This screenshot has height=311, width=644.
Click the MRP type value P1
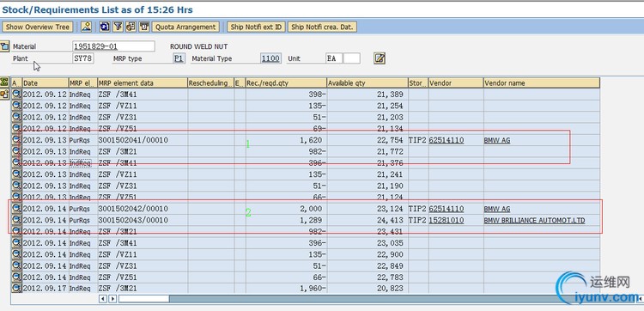[179, 58]
